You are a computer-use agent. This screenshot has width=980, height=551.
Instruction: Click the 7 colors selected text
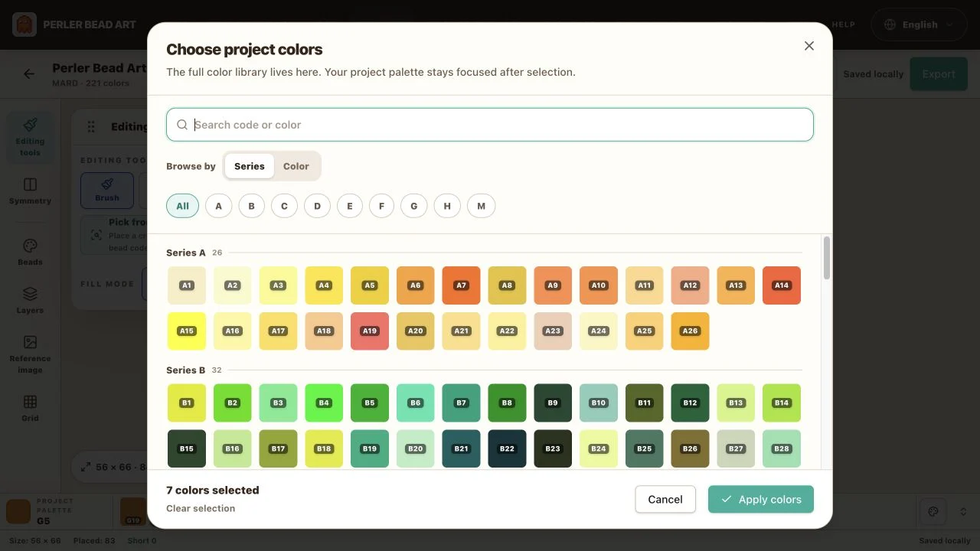(x=213, y=490)
